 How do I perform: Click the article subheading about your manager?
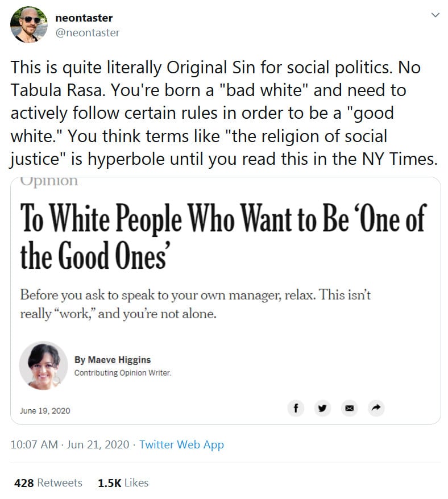tap(195, 304)
